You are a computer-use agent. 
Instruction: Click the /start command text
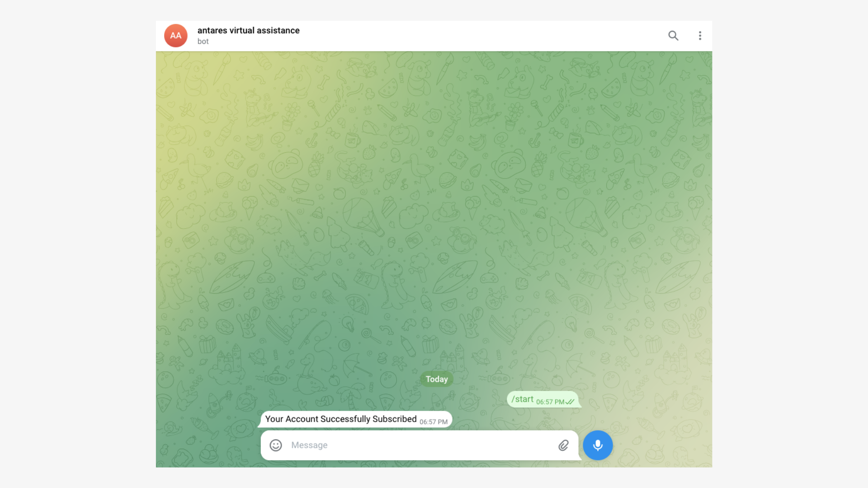point(522,399)
